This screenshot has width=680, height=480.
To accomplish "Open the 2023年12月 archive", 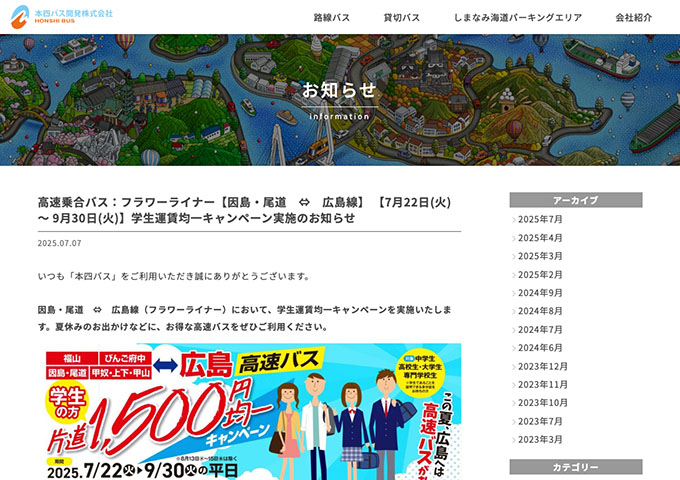I will [x=543, y=367].
